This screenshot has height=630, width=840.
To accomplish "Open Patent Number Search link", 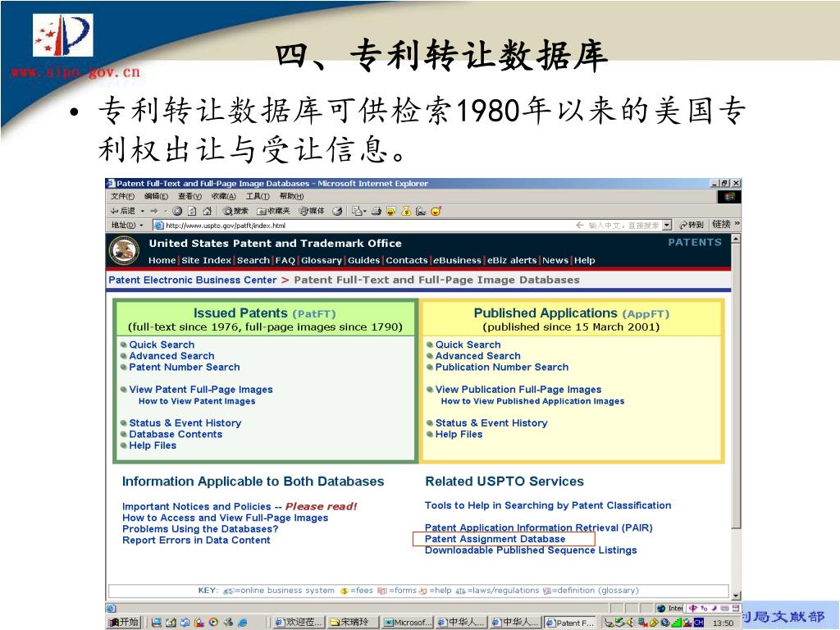I will coord(185,367).
